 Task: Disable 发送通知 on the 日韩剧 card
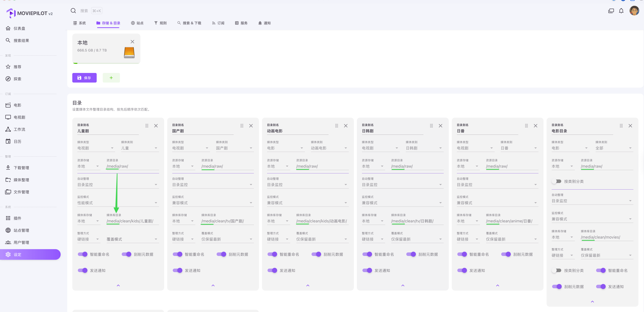coord(367,271)
